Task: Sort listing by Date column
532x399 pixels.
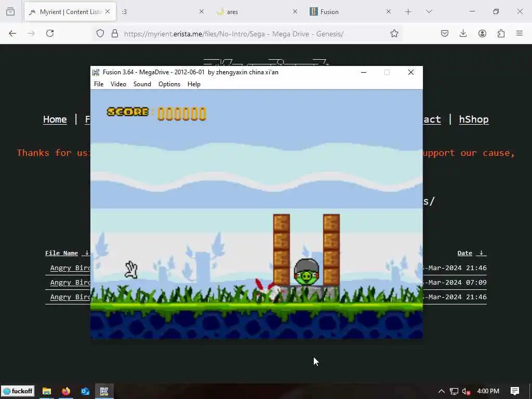Action: pos(465,253)
